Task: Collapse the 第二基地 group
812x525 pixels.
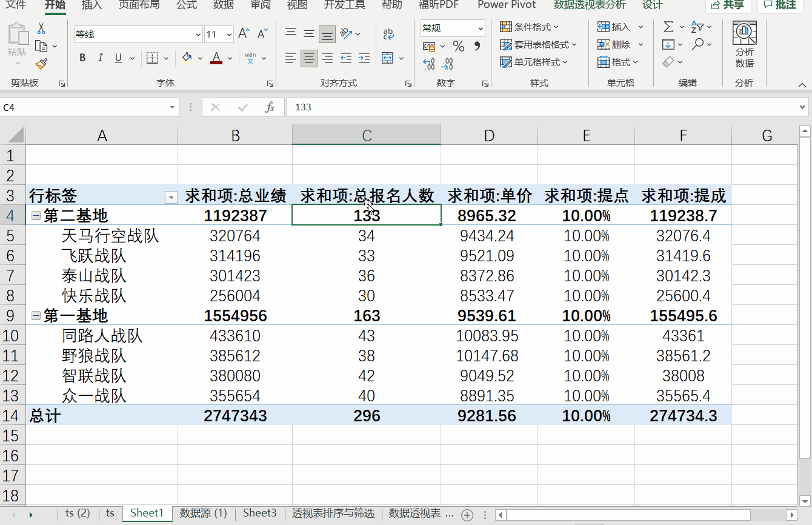Action: pyautogui.click(x=36, y=215)
